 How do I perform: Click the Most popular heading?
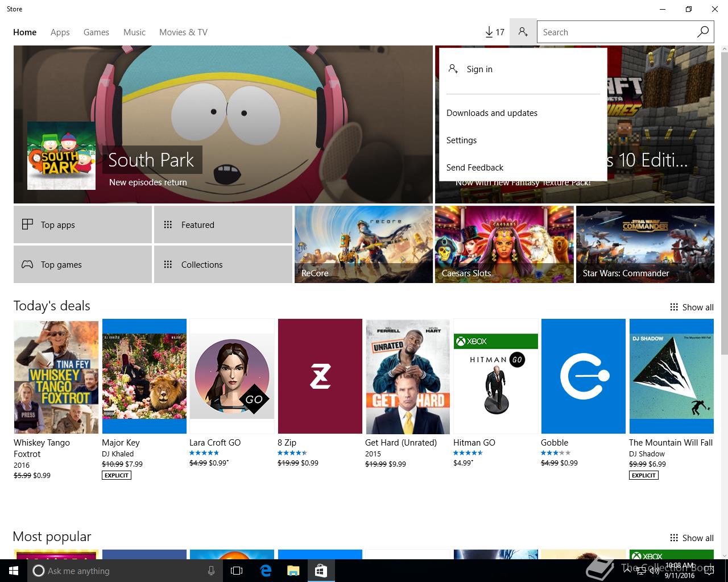tap(52, 537)
